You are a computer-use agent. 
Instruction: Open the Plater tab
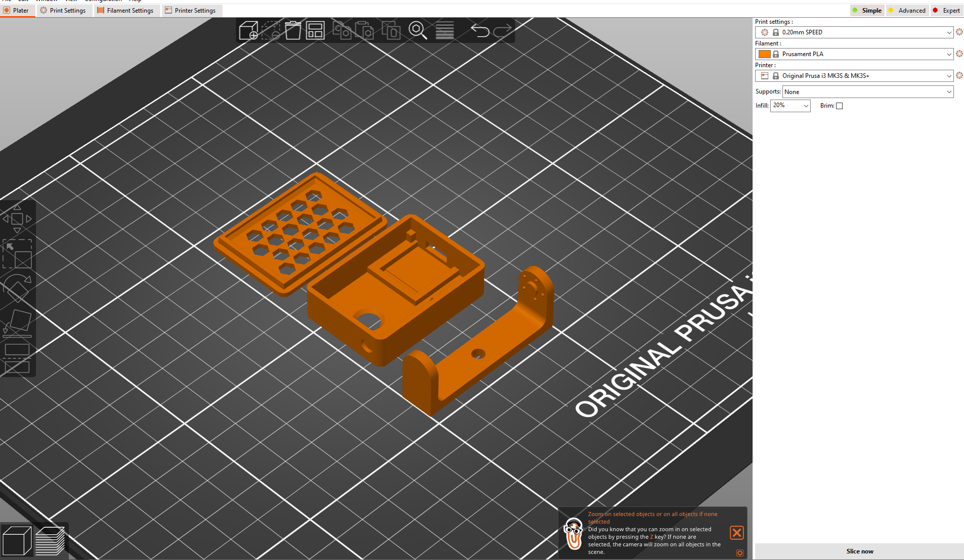17,10
